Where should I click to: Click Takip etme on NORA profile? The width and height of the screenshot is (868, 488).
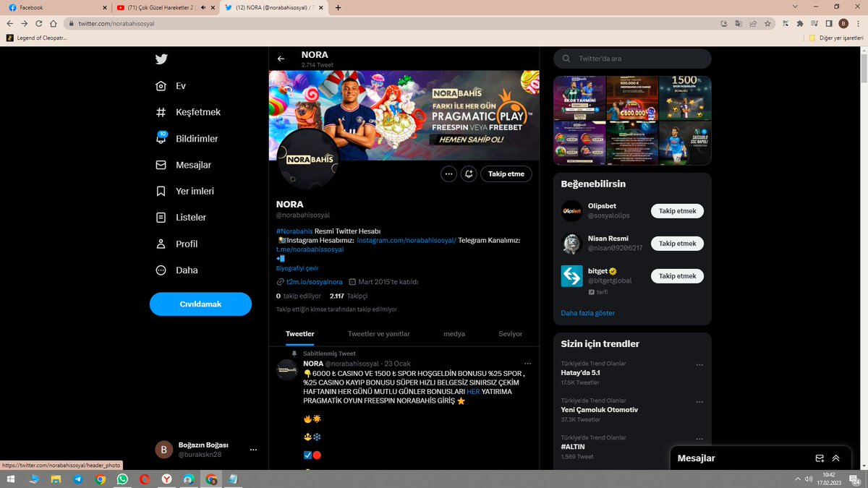click(x=506, y=174)
